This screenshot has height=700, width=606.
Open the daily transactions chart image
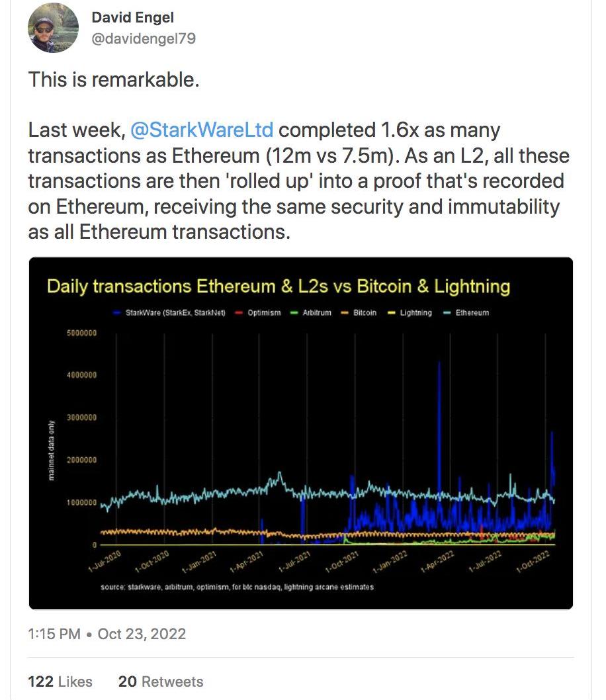click(x=301, y=433)
